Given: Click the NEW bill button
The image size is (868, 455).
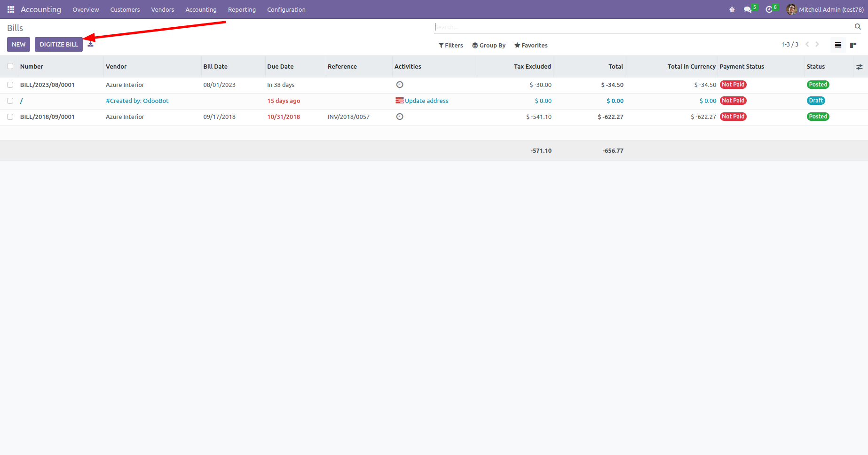Looking at the screenshot, I should pos(19,44).
